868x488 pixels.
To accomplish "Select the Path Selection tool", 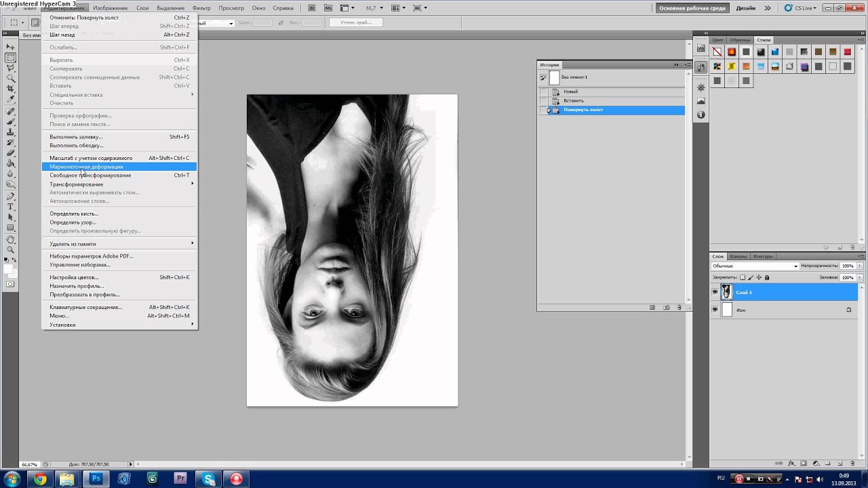I will [x=10, y=217].
